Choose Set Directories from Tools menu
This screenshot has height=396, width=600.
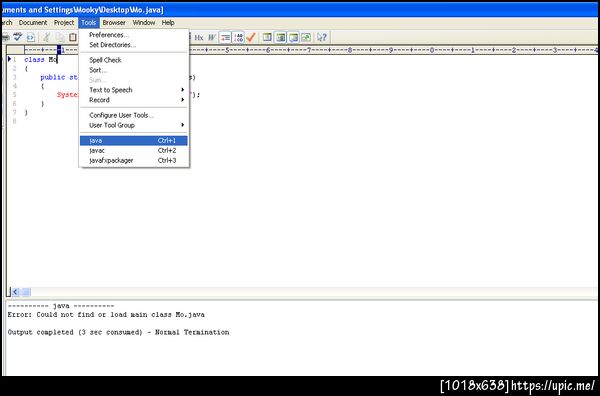(134, 45)
